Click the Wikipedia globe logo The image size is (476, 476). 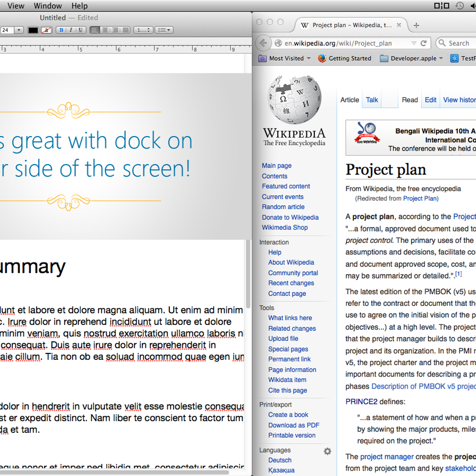point(294,100)
